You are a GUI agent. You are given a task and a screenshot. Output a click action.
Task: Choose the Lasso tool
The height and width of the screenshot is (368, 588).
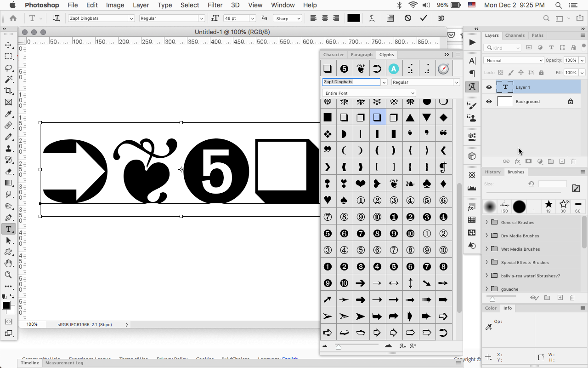(8, 68)
